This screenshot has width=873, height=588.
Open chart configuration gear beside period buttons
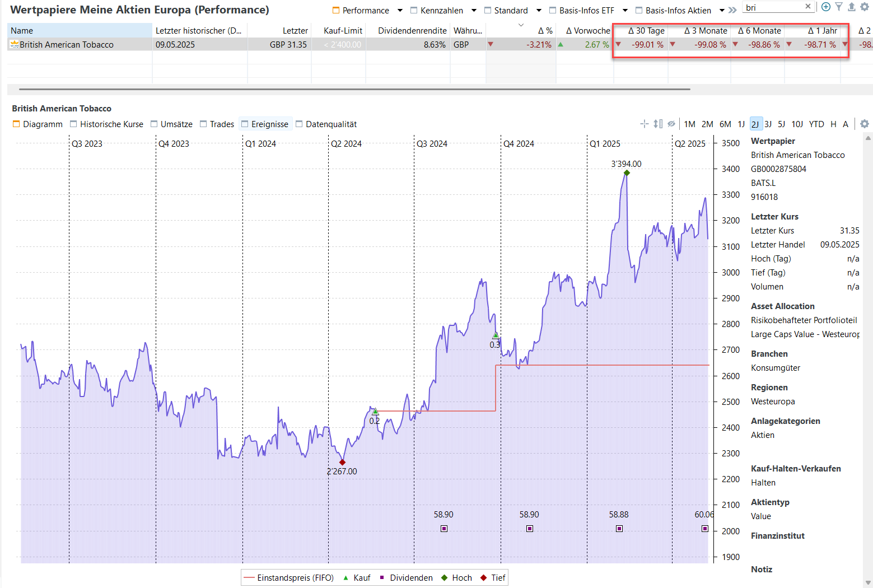coord(865,124)
